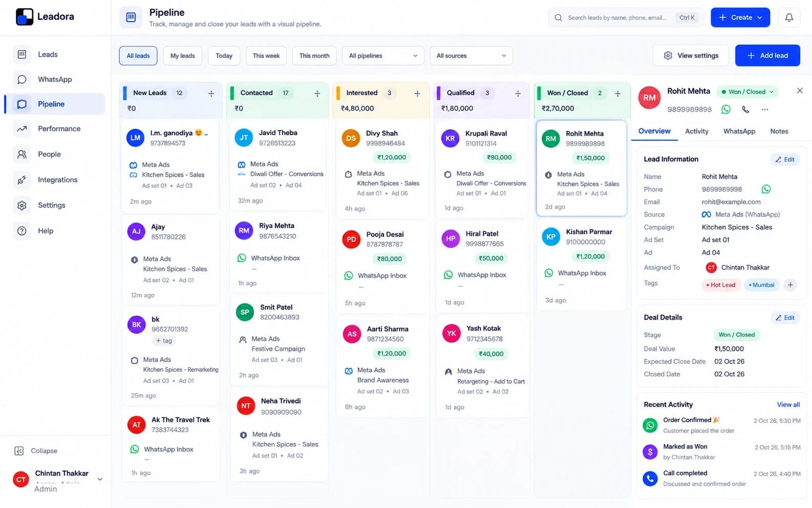Viewport: 812px width, 508px height.
Task: Close the Rohit Mehta detail panel
Action: point(800,91)
